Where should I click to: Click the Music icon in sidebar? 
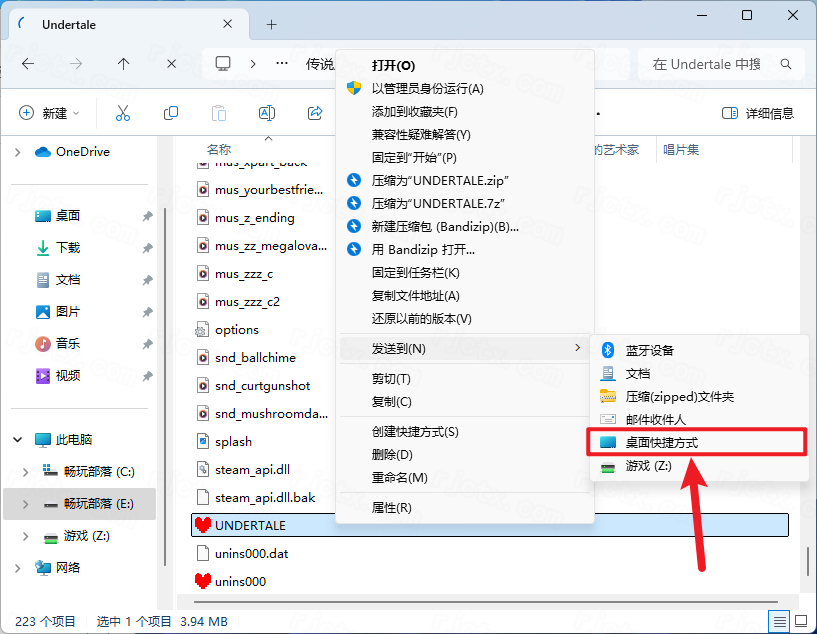pos(43,344)
